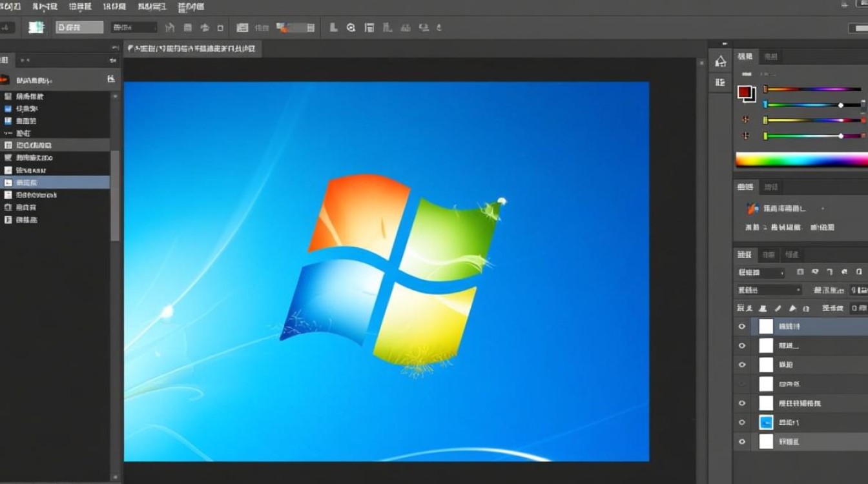Open the adjustments icon below the home icon

pyautogui.click(x=719, y=81)
